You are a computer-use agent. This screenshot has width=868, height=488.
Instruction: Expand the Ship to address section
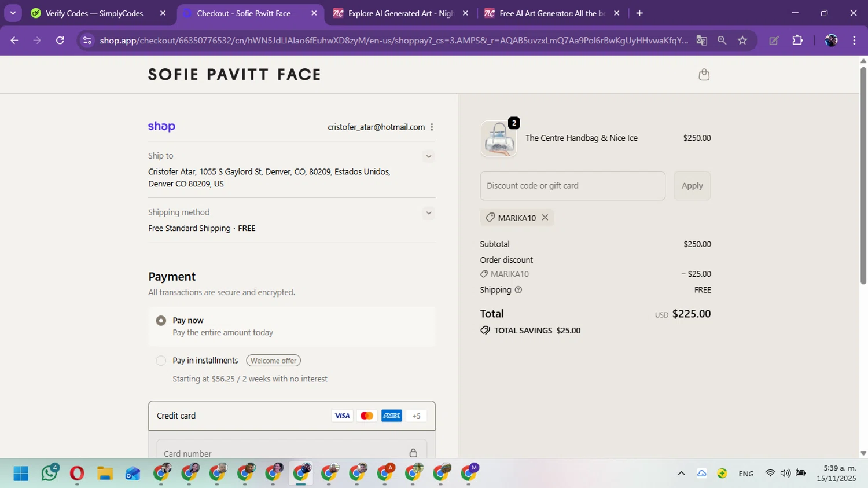428,156
